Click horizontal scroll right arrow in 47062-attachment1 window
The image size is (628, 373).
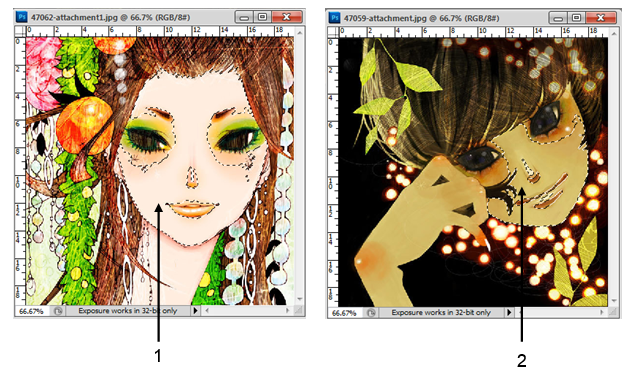(288, 310)
